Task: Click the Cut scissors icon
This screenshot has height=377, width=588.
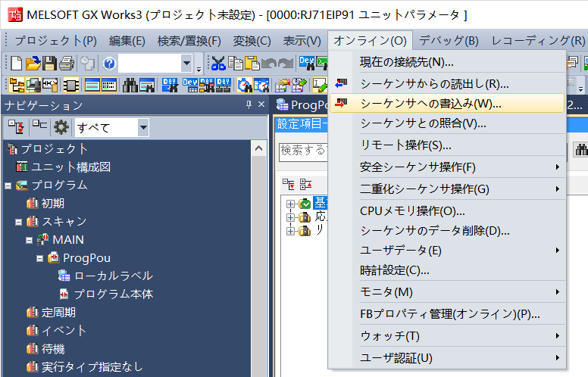Action: [218, 64]
